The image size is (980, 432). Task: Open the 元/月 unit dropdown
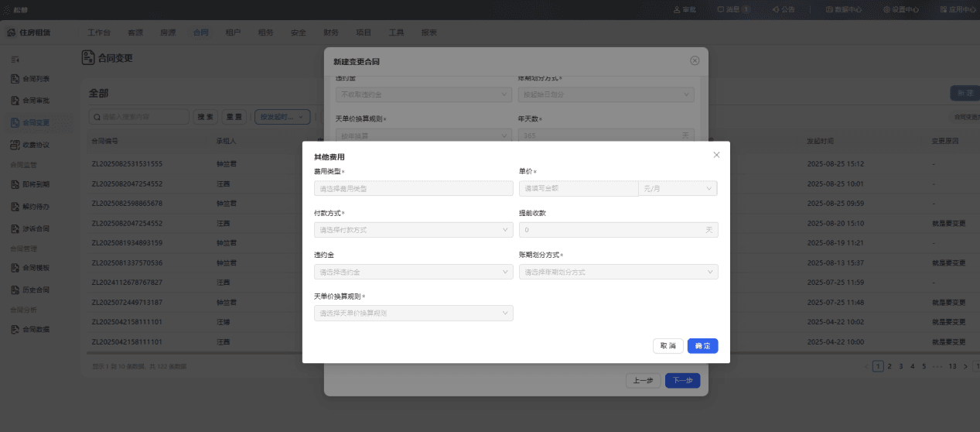pos(677,188)
